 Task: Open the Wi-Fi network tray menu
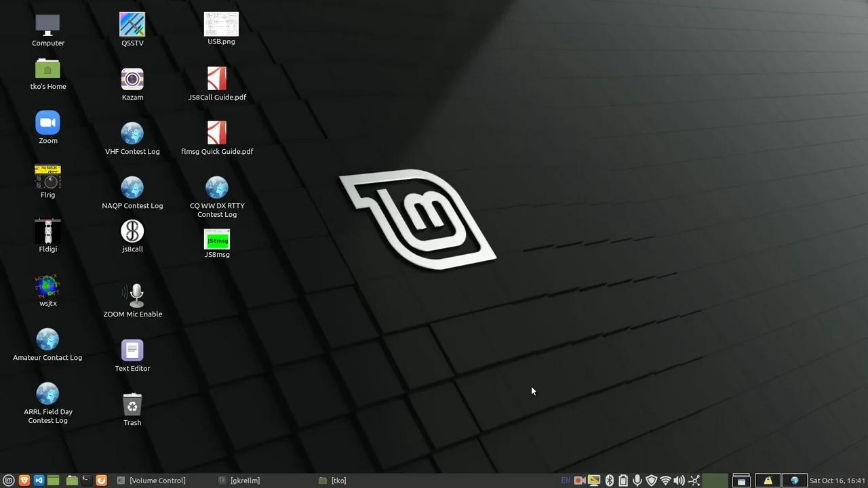click(x=665, y=481)
